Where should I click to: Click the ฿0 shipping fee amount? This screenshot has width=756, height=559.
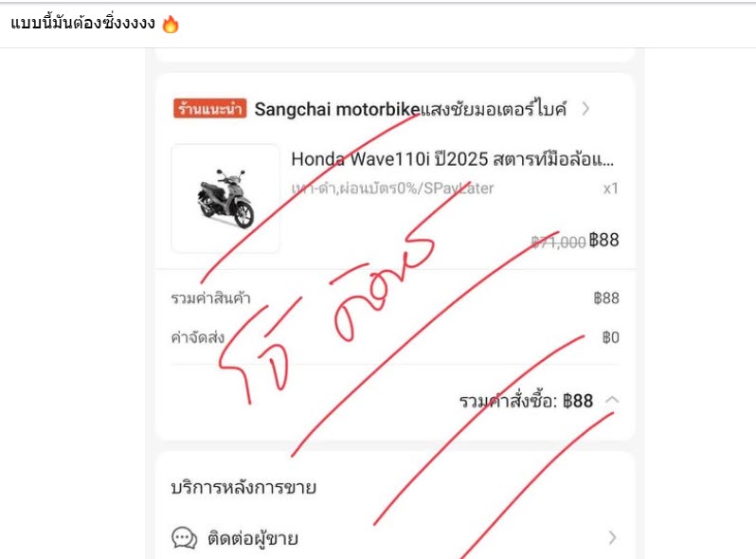click(x=610, y=337)
